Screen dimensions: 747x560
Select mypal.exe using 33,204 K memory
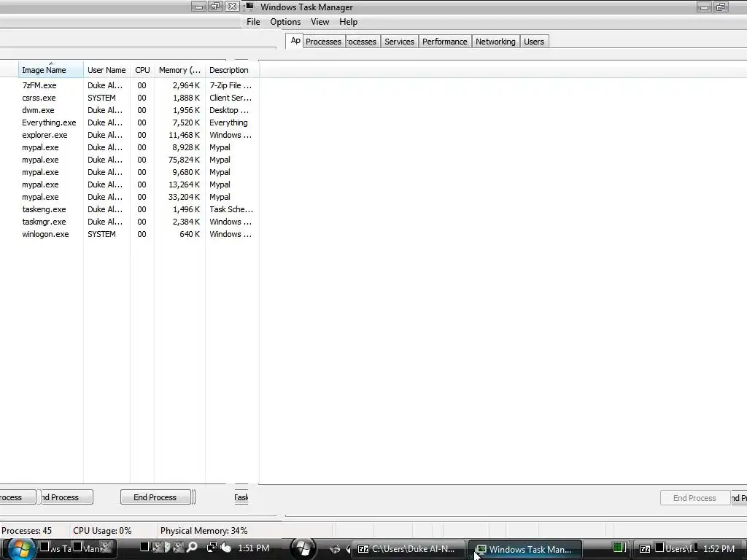pos(138,197)
